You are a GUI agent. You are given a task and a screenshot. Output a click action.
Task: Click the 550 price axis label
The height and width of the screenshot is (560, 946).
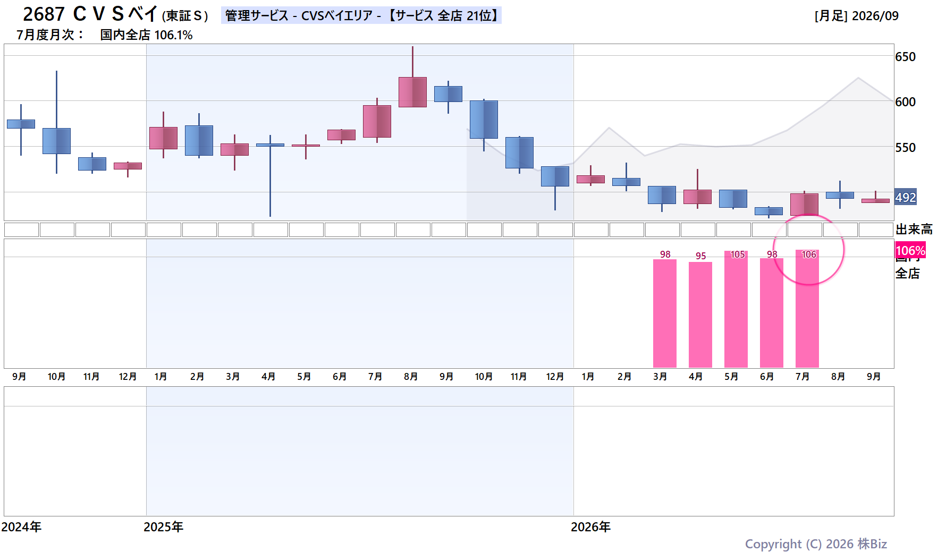906,148
